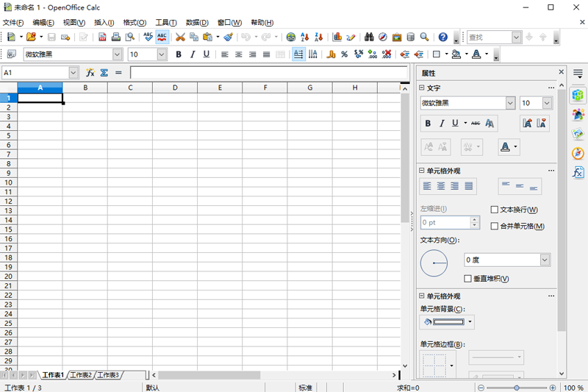588x392 pixels.
Task: Toggle AutoSpellcheck icon
Action: [162, 37]
